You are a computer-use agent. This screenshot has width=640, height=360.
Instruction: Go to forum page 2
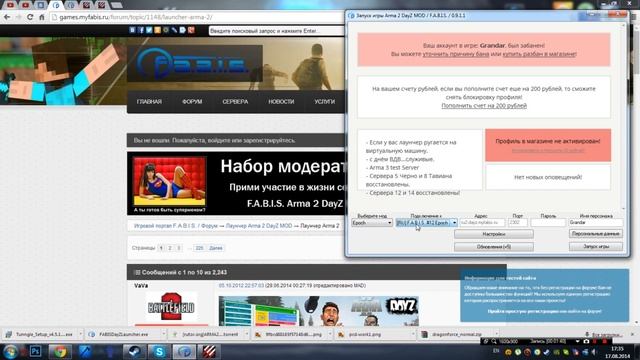(x=170, y=248)
